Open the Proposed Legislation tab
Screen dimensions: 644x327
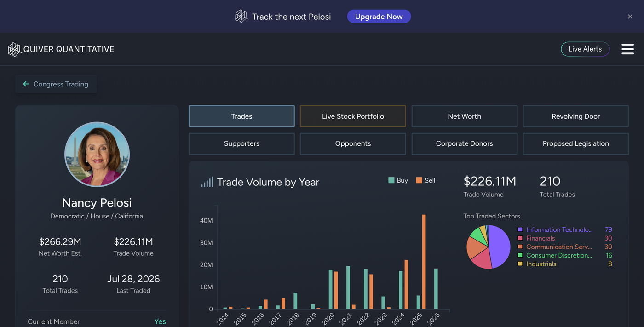575,143
